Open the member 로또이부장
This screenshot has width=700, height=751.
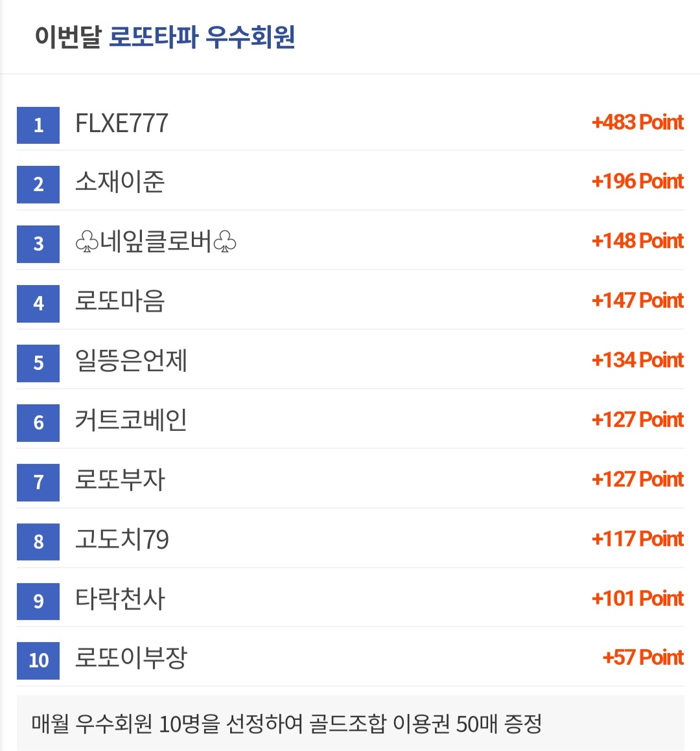[131, 658]
